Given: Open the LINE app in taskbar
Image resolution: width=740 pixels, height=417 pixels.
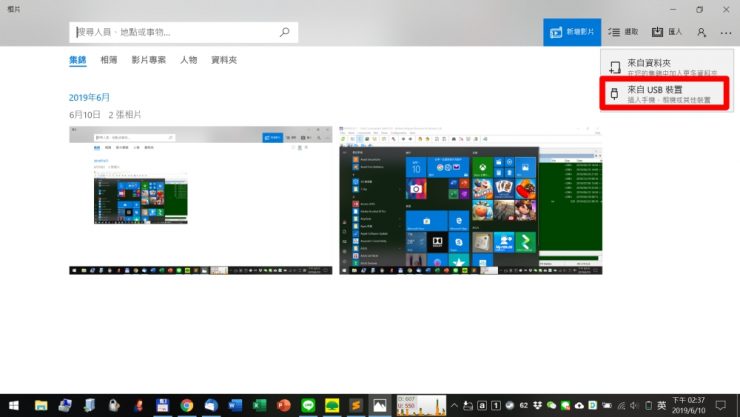Looking at the screenshot, I should click(x=308, y=405).
